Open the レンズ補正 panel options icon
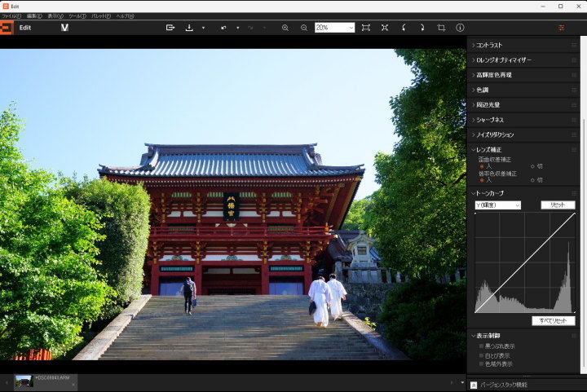Image resolution: width=587 pixels, height=392 pixels. tap(574, 150)
